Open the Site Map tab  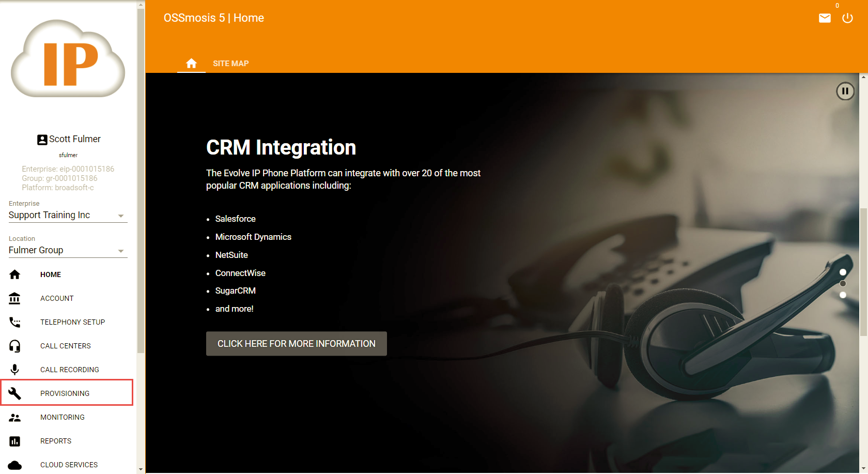coord(230,63)
